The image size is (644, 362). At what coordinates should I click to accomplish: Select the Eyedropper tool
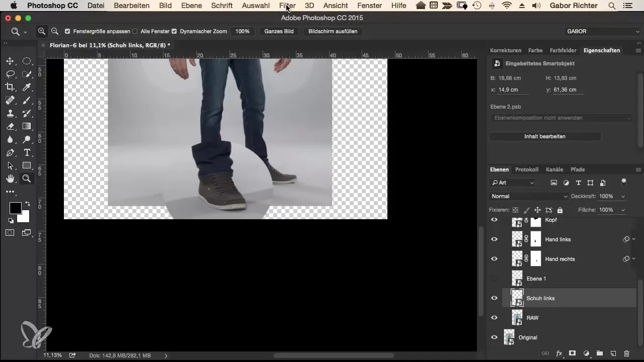coord(27,87)
